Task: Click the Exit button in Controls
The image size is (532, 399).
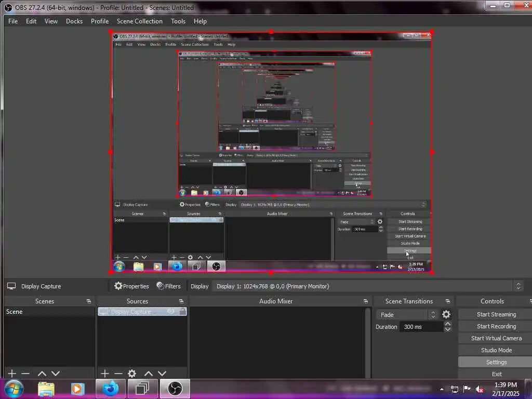Action: pos(496,374)
